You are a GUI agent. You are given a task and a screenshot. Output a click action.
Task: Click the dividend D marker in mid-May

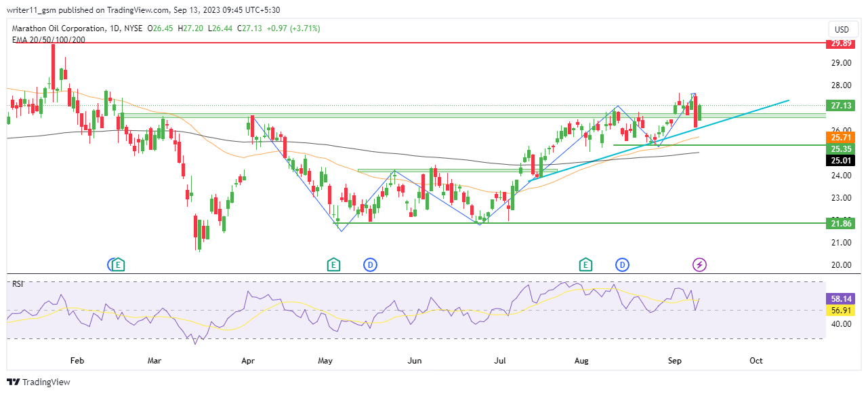tap(370, 264)
